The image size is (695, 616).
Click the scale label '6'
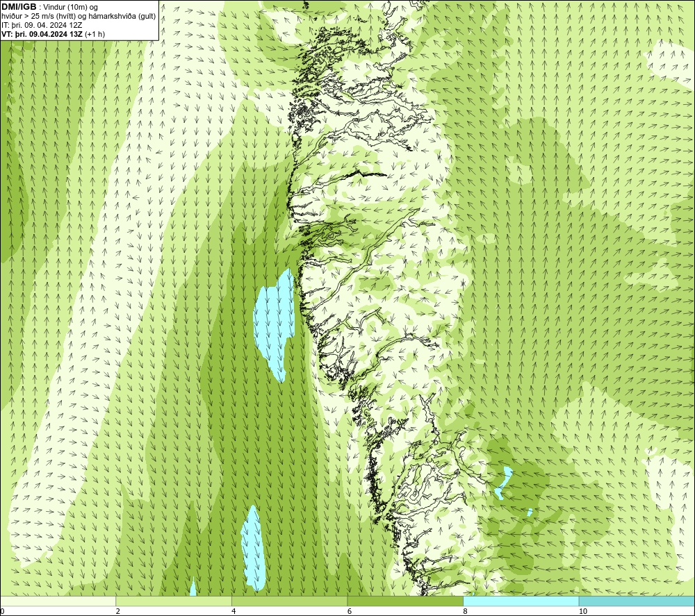coord(350,611)
